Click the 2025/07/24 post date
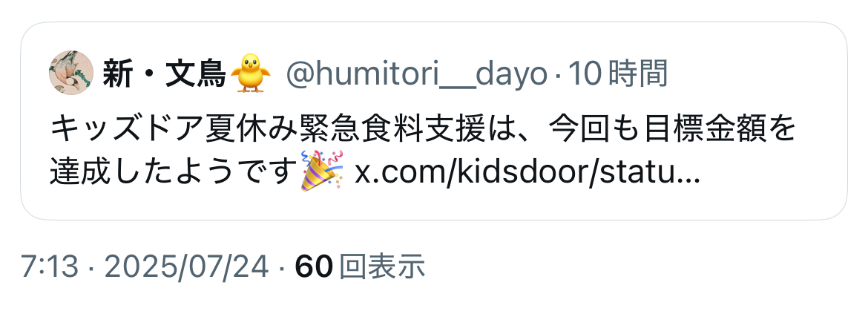The width and height of the screenshot is (868, 314). point(186,267)
